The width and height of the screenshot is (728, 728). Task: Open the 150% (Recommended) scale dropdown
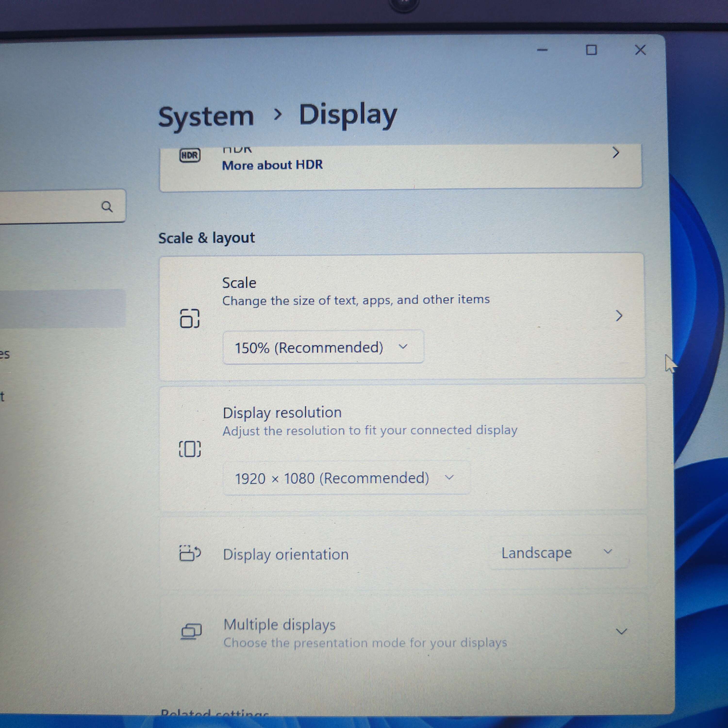(x=323, y=347)
